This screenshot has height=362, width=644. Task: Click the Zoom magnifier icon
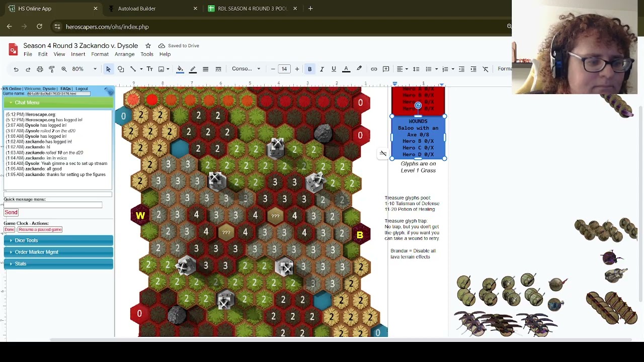(x=64, y=69)
